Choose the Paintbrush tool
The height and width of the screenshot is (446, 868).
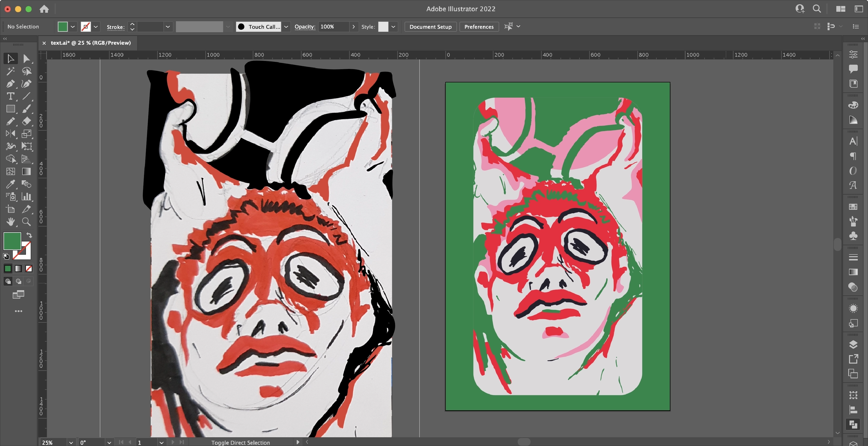pyautogui.click(x=27, y=109)
